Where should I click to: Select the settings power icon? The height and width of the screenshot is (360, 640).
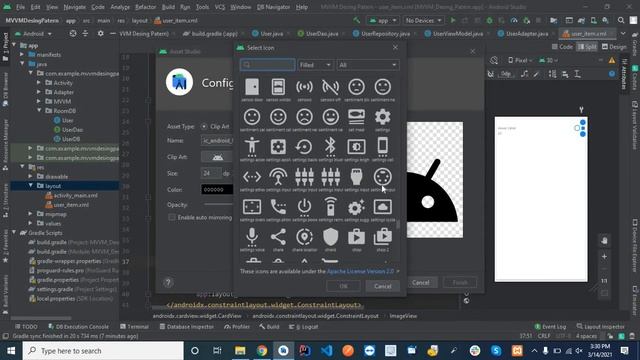point(304,207)
